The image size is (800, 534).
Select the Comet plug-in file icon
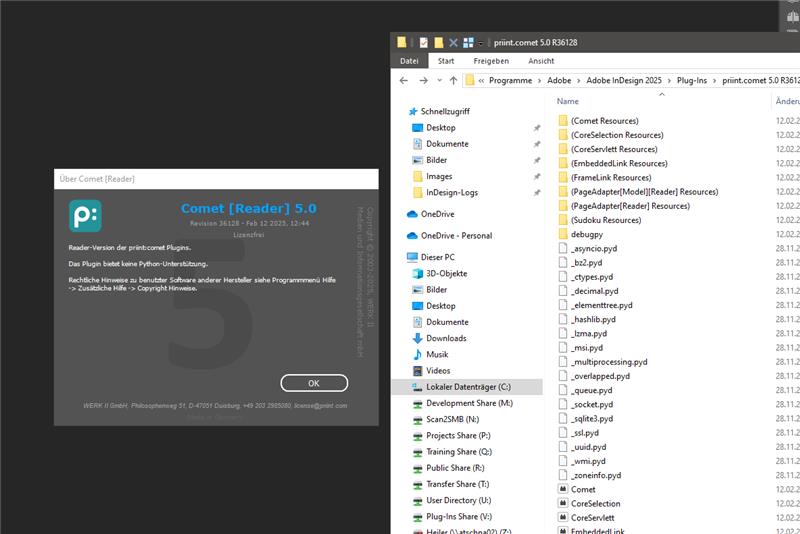click(x=563, y=489)
